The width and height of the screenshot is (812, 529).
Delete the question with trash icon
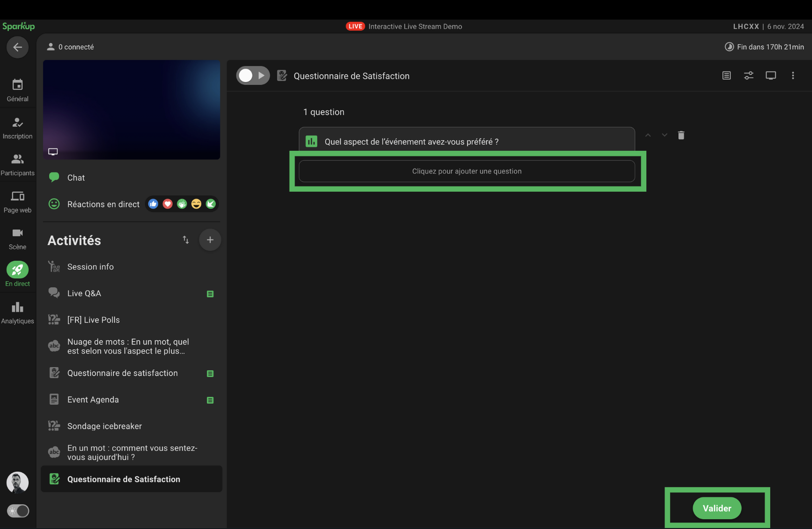click(x=681, y=135)
